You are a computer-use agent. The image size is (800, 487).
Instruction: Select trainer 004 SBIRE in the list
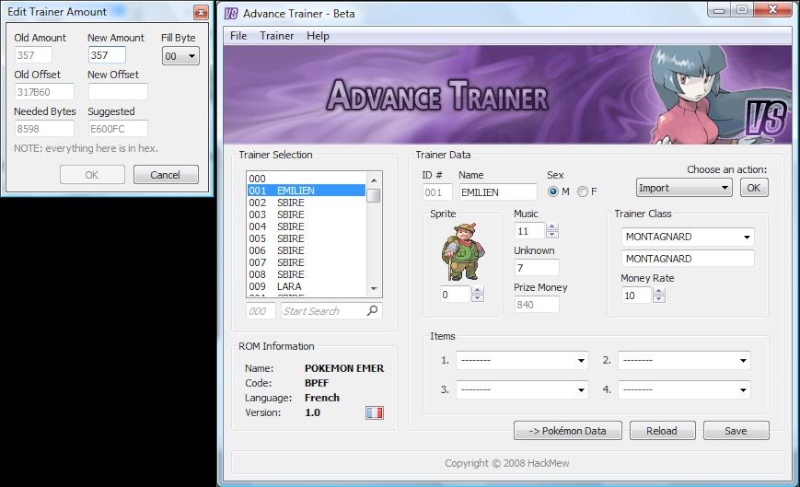tap(306, 226)
